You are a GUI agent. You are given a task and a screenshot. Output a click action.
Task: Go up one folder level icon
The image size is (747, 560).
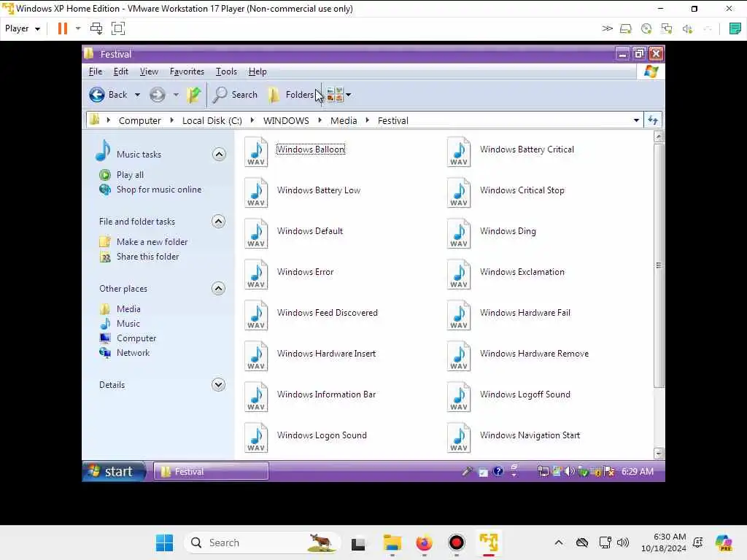[193, 95]
